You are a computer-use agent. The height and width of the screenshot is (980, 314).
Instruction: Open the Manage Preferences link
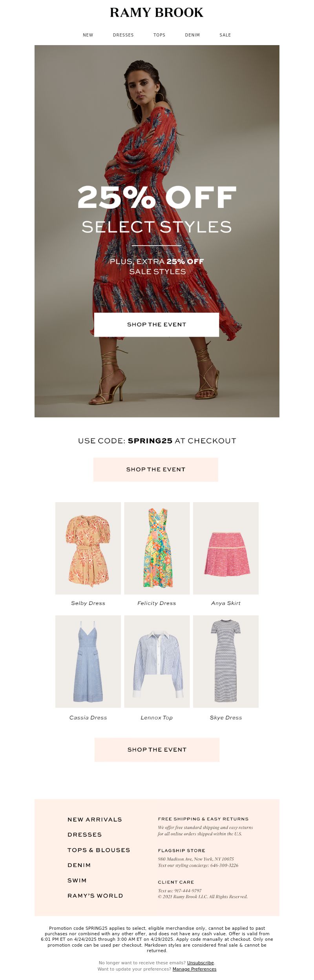pos(194,969)
